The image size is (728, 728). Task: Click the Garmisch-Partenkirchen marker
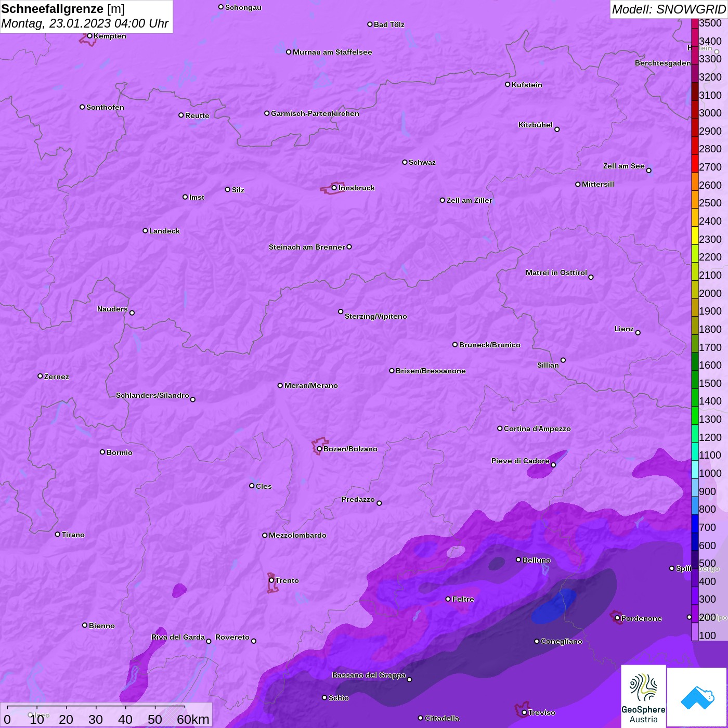pyautogui.click(x=267, y=113)
